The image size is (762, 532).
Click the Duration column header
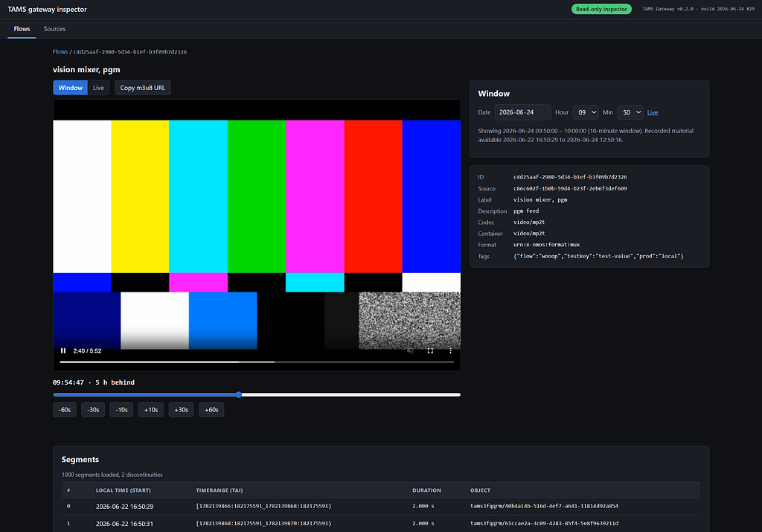pos(426,490)
